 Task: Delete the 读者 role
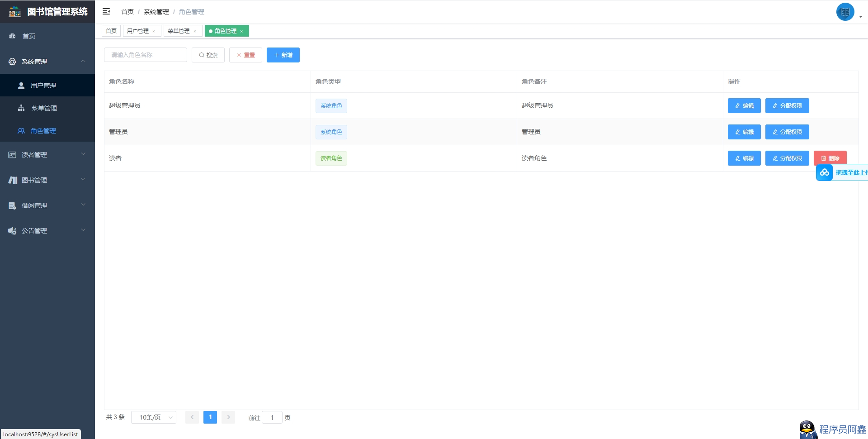[x=830, y=158]
